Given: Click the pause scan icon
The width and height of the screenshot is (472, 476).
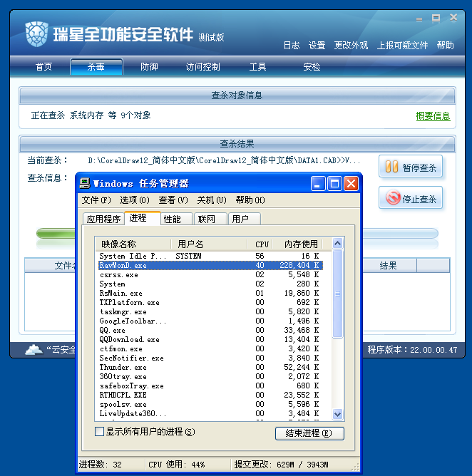Looking at the screenshot, I should (x=391, y=167).
